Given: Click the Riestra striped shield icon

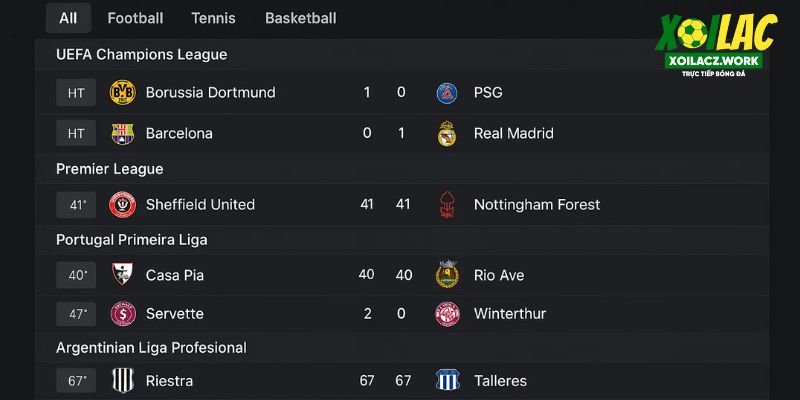Looking at the screenshot, I should 122,381.
